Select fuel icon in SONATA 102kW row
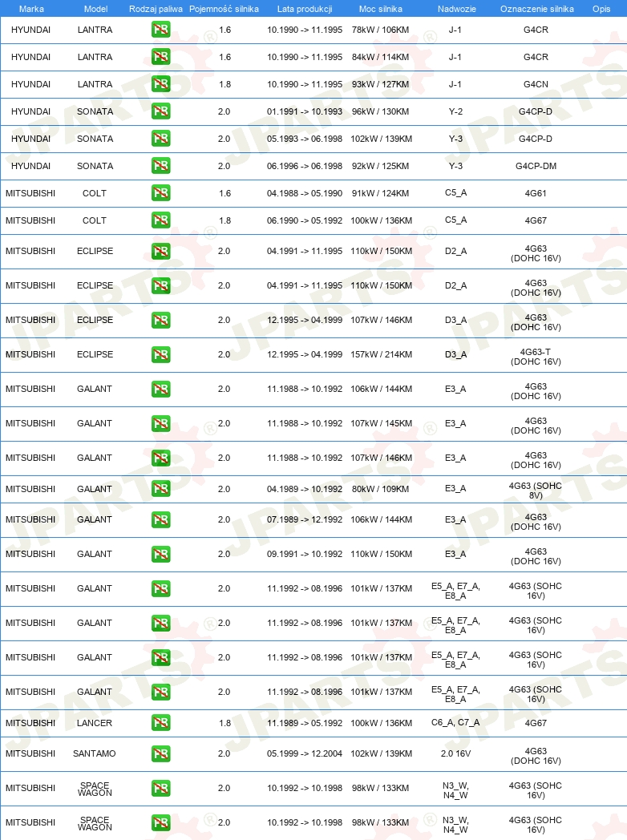This screenshot has height=840, width=627. tap(161, 139)
